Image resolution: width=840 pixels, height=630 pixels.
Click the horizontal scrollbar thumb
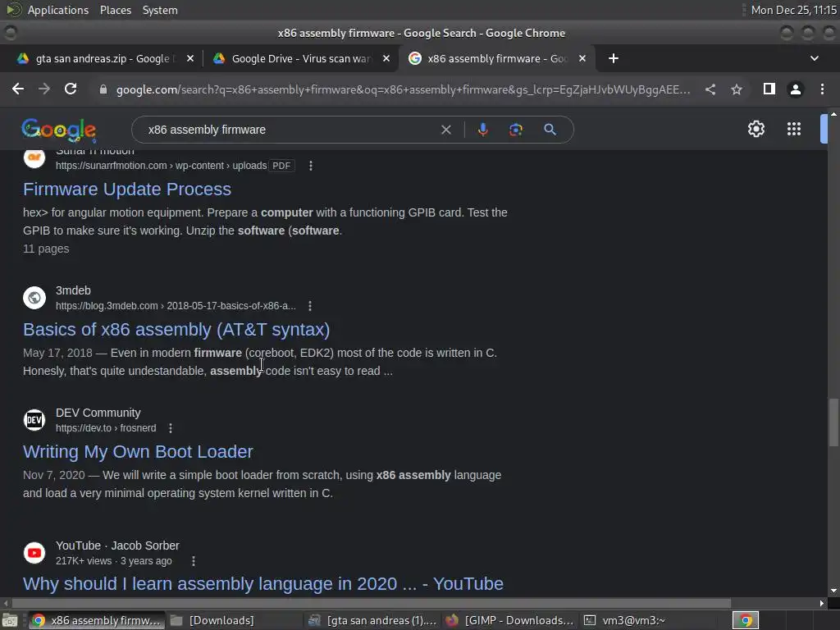pos(371,603)
